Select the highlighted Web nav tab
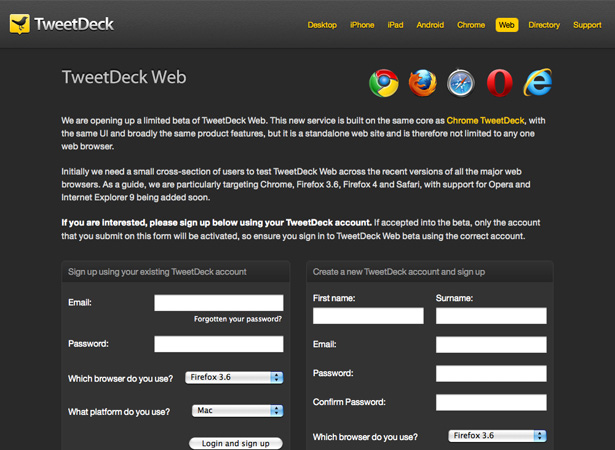The width and height of the screenshot is (615, 450). point(507,25)
